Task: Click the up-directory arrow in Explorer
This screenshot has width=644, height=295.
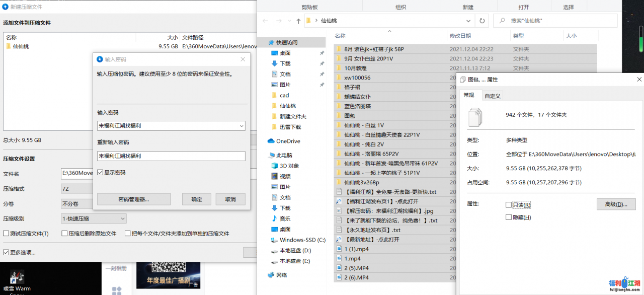Action: point(298,21)
